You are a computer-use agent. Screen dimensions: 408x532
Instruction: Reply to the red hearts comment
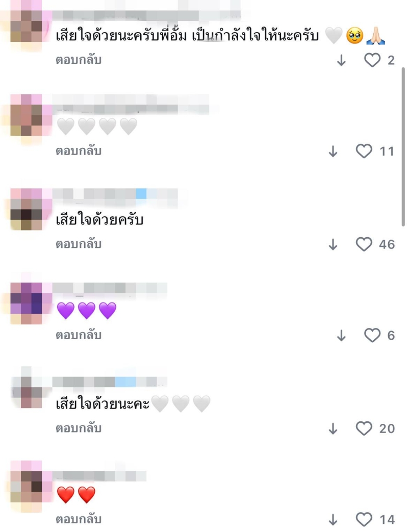[79, 519]
